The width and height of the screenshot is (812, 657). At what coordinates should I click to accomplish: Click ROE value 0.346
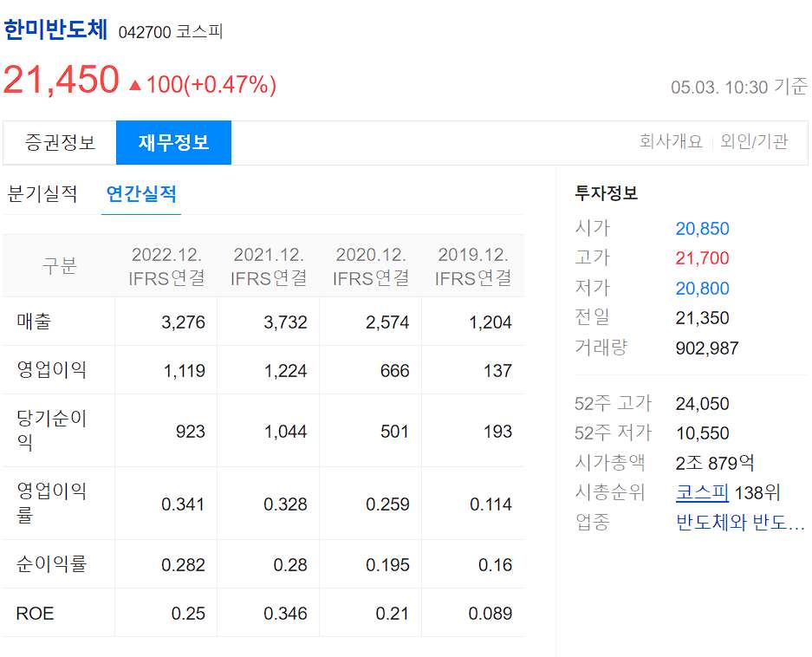285,613
